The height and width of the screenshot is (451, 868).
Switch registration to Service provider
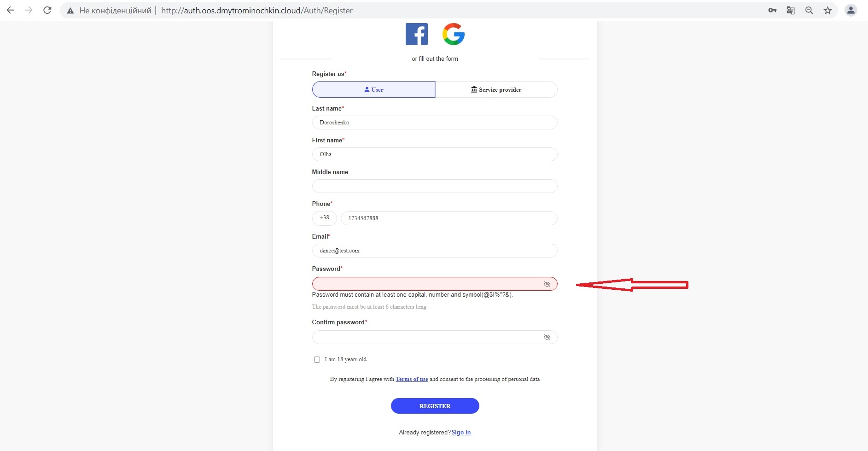coord(496,89)
